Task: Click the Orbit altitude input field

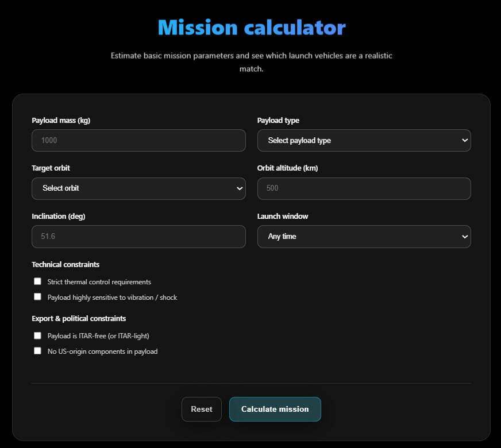Action: pos(364,188)
